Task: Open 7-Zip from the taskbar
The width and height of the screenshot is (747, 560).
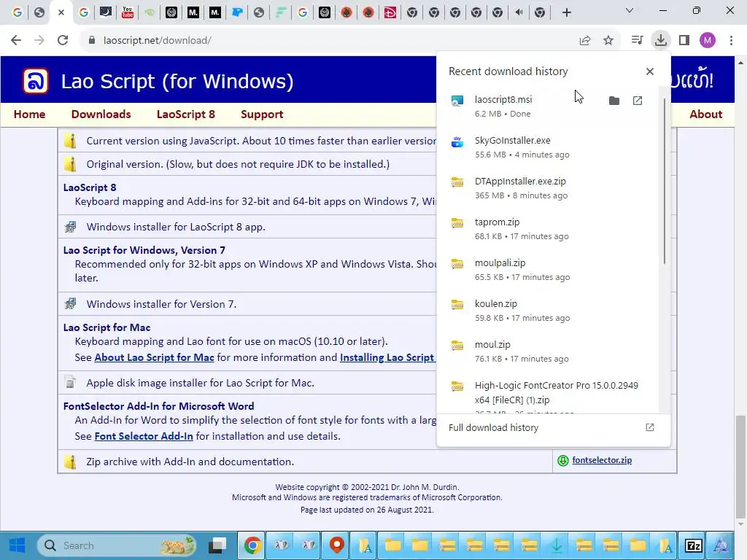Action: pos(693,545)
